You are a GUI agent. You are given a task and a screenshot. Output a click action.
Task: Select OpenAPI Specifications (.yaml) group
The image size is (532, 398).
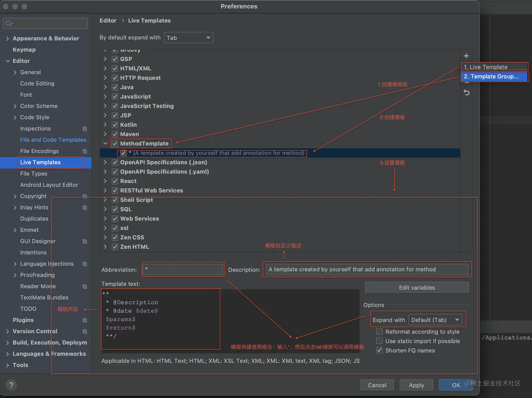click(164, 172)
